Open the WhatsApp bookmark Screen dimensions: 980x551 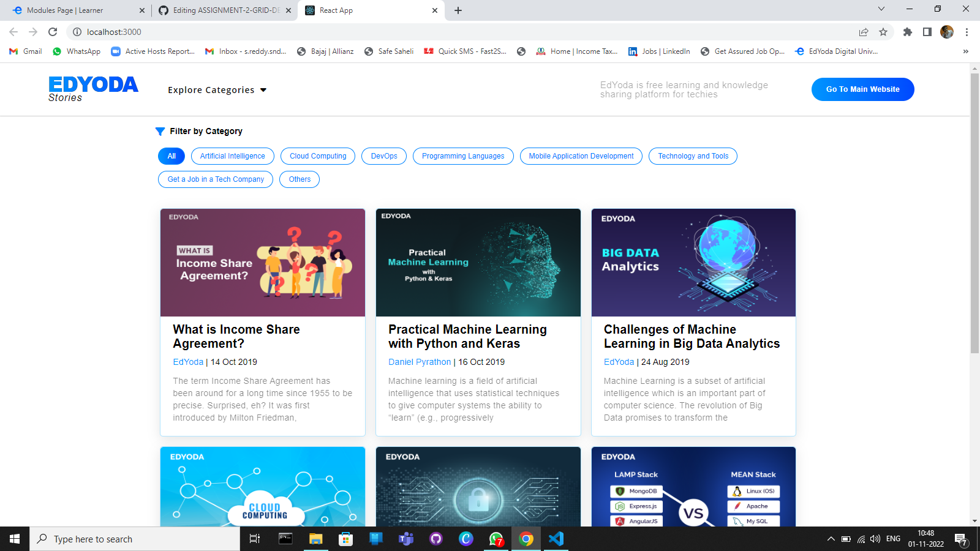[x=76, y=51]
